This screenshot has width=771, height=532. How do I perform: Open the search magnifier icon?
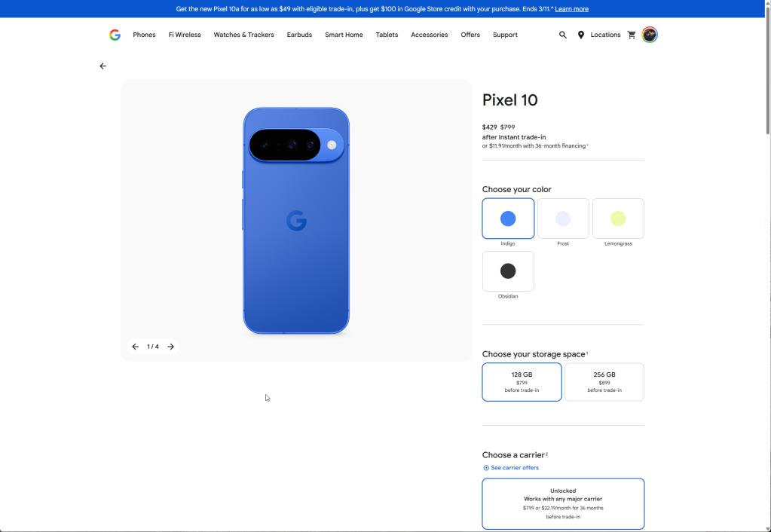[562, 35]
